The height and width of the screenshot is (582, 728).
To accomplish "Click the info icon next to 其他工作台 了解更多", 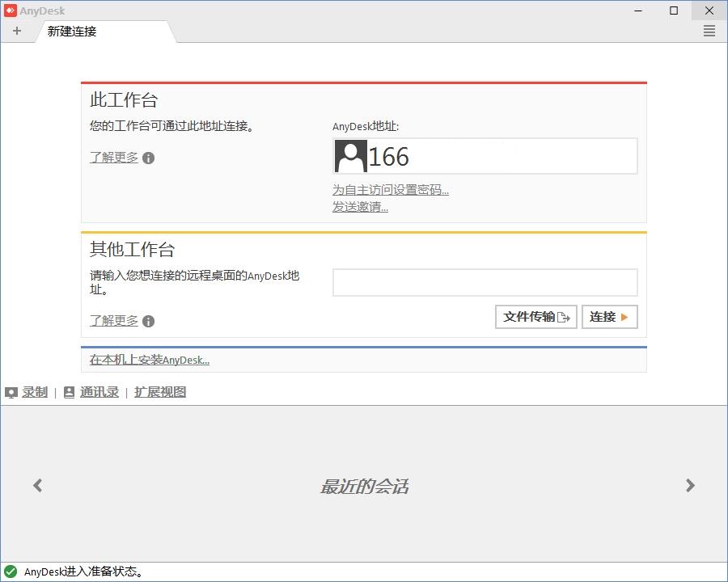I will point(147,321).
